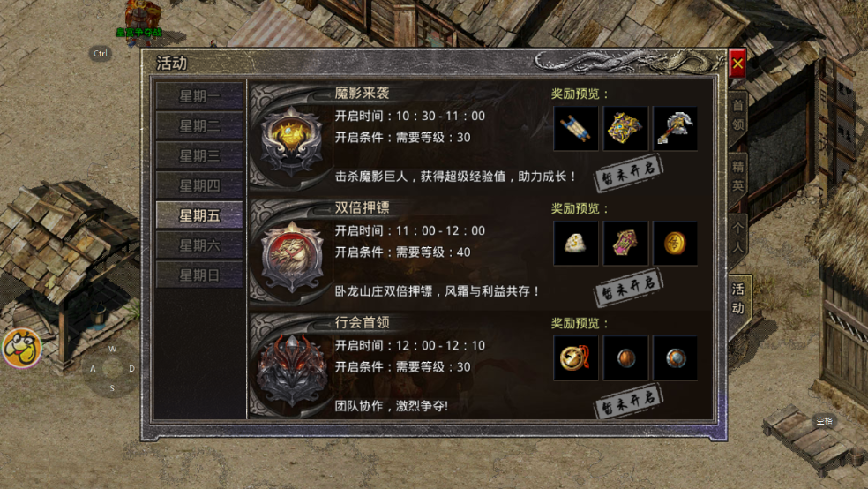Open the 双倍押镖 dragon badge
Image resolution: width=868 pixels, height=489 pixels.
click(x=292, y=256)
